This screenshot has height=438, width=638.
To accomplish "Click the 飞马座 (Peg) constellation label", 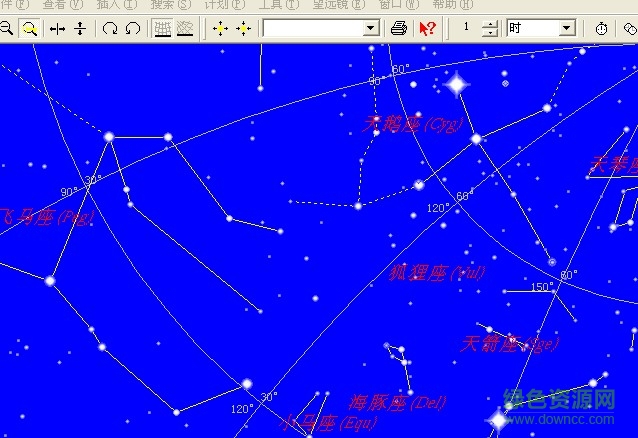I will click(x=47, y=217).
